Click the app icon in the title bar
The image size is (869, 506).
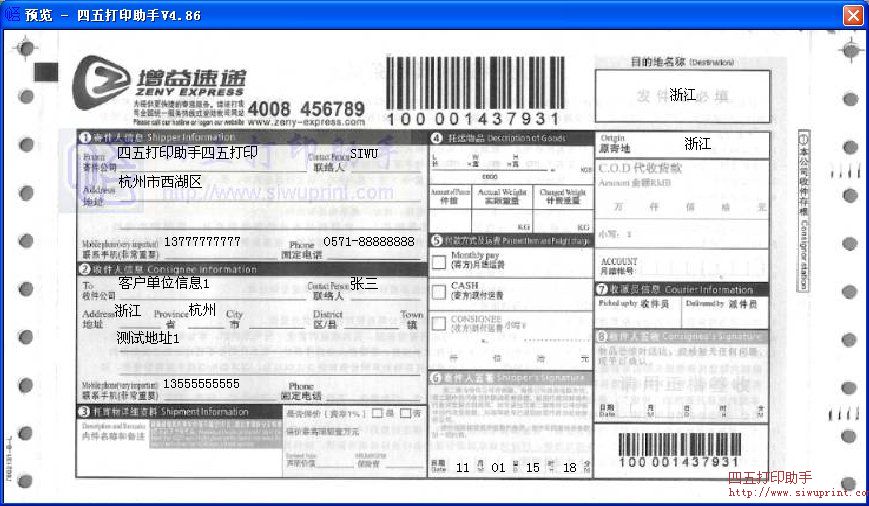[x=12, y=15]
